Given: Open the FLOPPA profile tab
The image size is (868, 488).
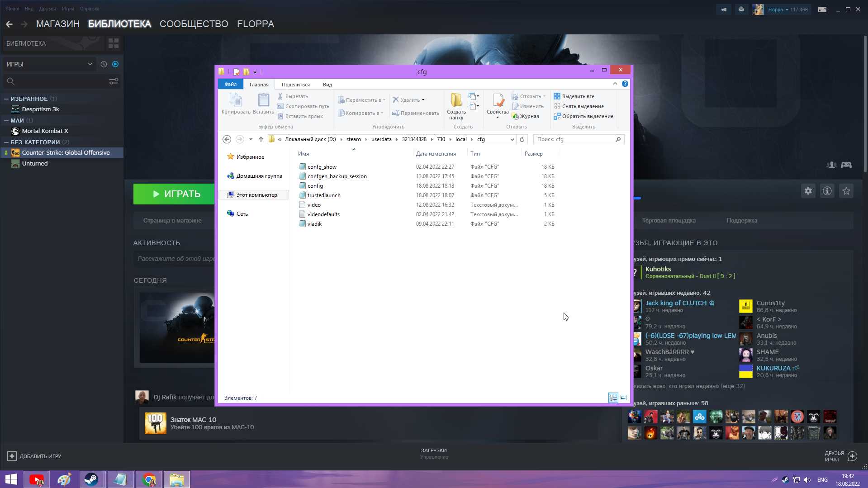Looking at the screenshot, I should point(256,24).
